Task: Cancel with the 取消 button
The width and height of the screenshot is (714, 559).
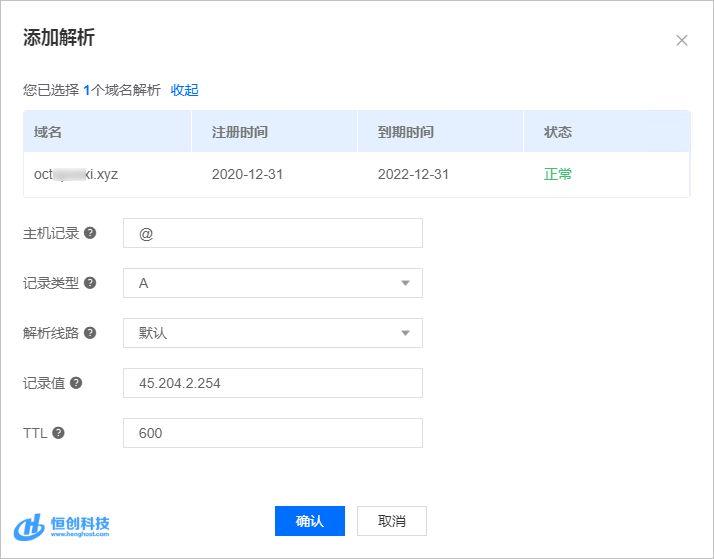Action: tap(392, 521)
